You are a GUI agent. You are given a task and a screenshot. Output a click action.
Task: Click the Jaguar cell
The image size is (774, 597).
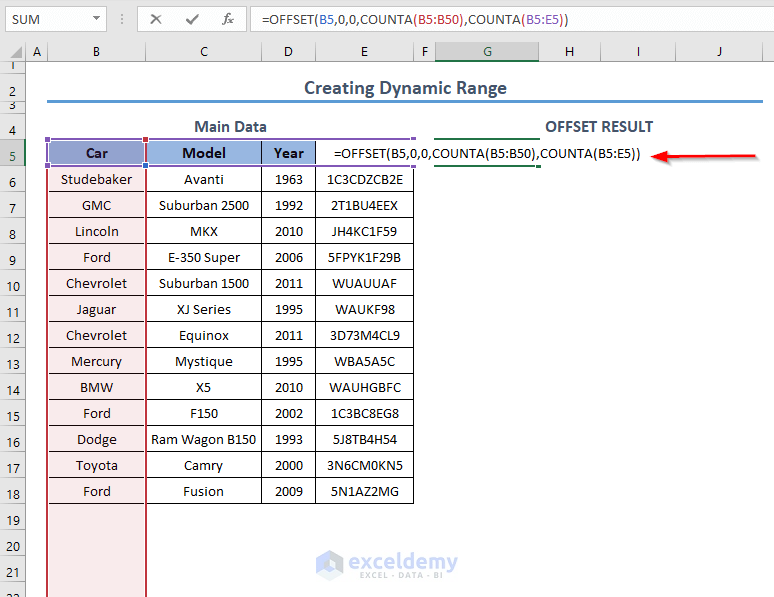[97, 309]
